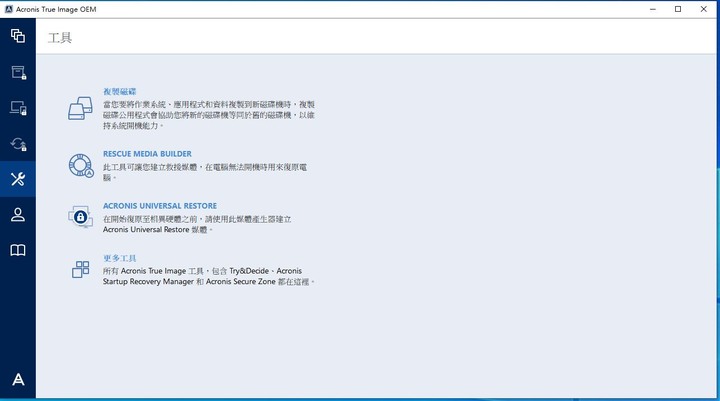Maximize the Acronis True Image window

678,9
